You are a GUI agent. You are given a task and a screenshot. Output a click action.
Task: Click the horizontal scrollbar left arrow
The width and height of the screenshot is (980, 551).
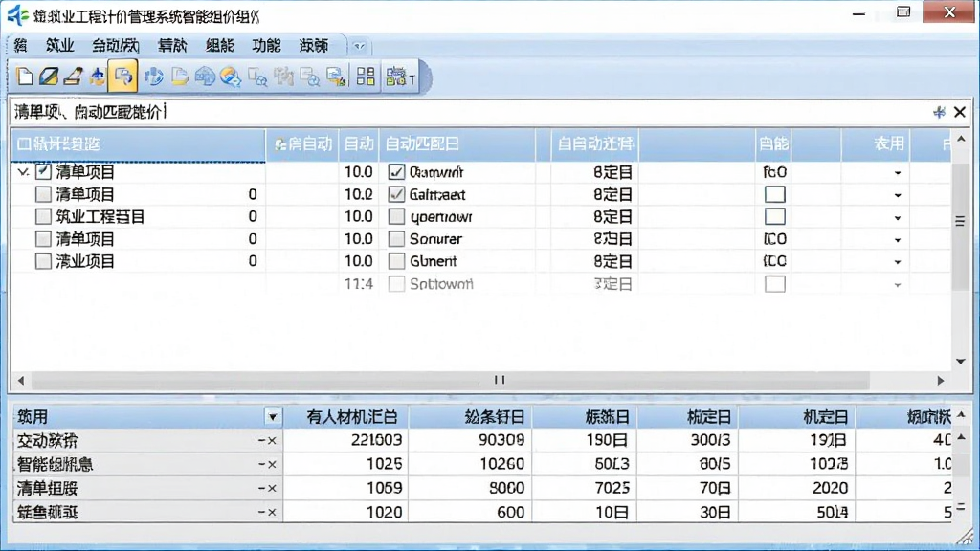pos(21,380)
